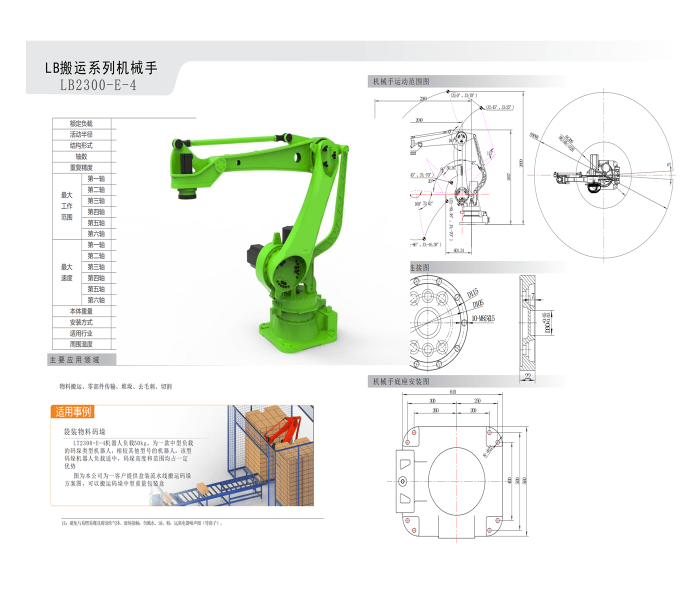Select the '22' thickness dimension on section view
The height and width of the screenshot is (600, 700).
point(527,376)
